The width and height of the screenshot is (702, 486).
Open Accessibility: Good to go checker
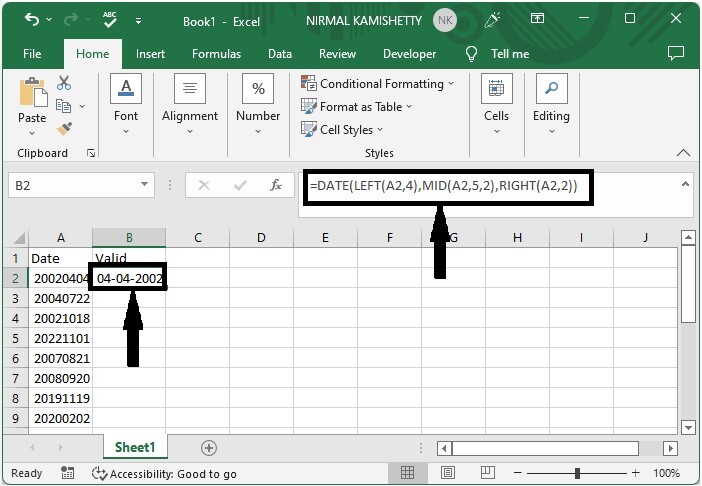pos(164,473)
